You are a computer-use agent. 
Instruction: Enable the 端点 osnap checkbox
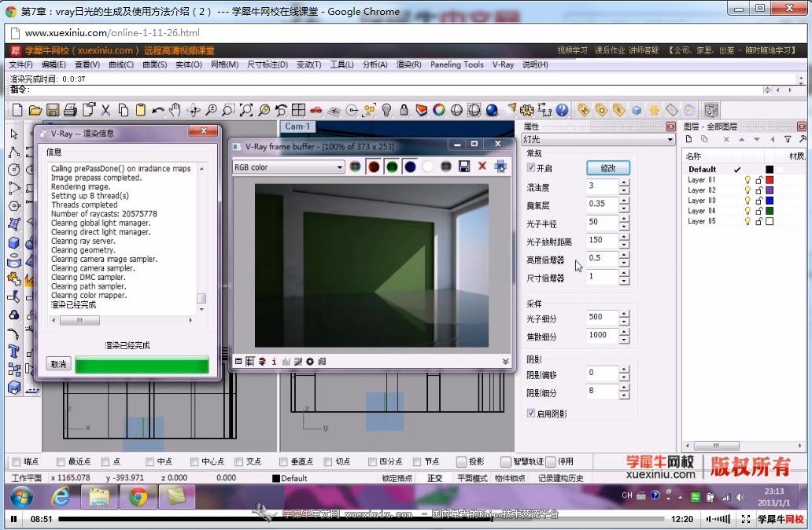pyautogui.click(x=17, y=462)
